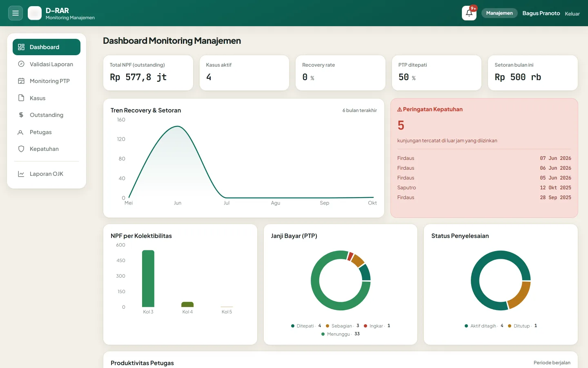Click the D-RAR logo icon
This screenshot has height=368, width=588.
(35, 13)
